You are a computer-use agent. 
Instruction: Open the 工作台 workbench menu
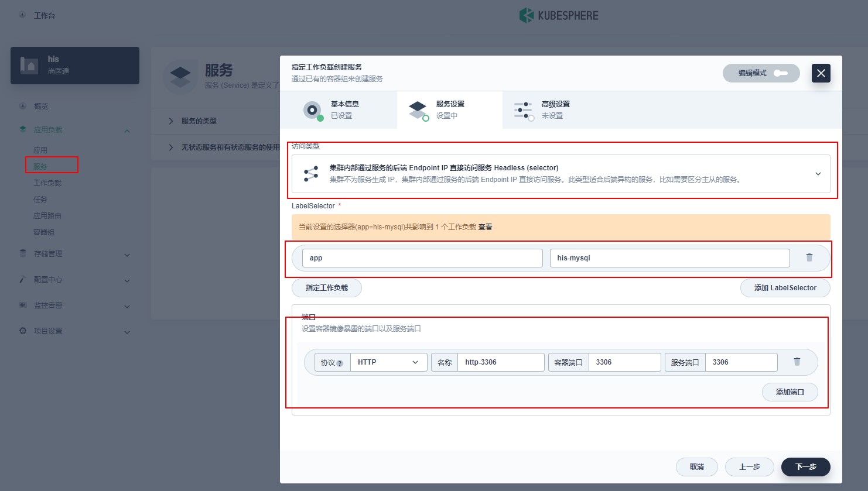click(45, 16)
